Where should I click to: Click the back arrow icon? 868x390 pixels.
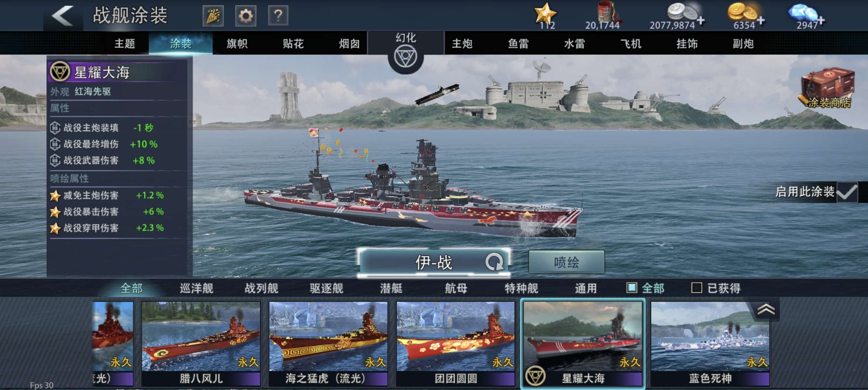pyautogui.click(x=63, y=16)
